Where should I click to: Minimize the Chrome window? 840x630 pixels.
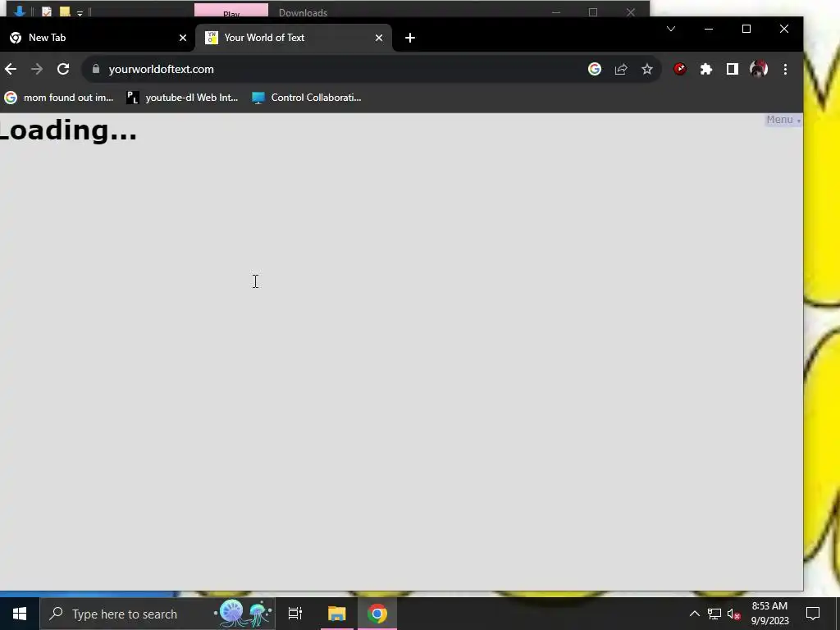click(709, 29)
